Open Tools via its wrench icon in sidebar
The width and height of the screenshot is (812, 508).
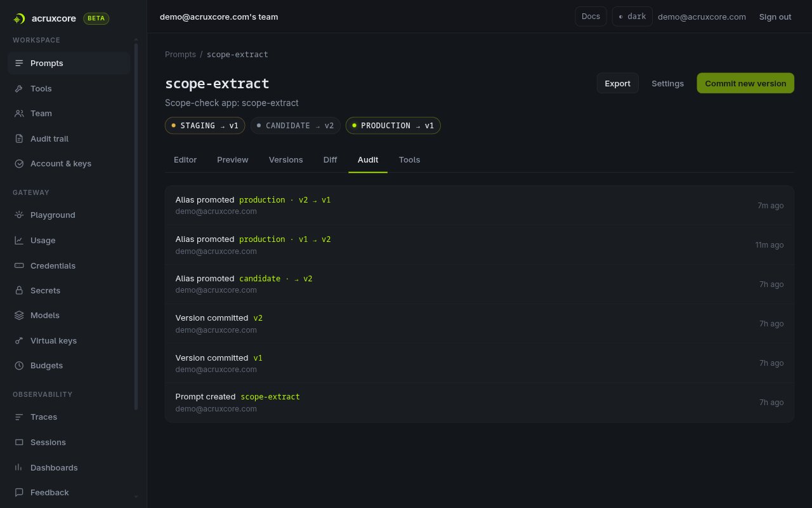pos(19,89)
